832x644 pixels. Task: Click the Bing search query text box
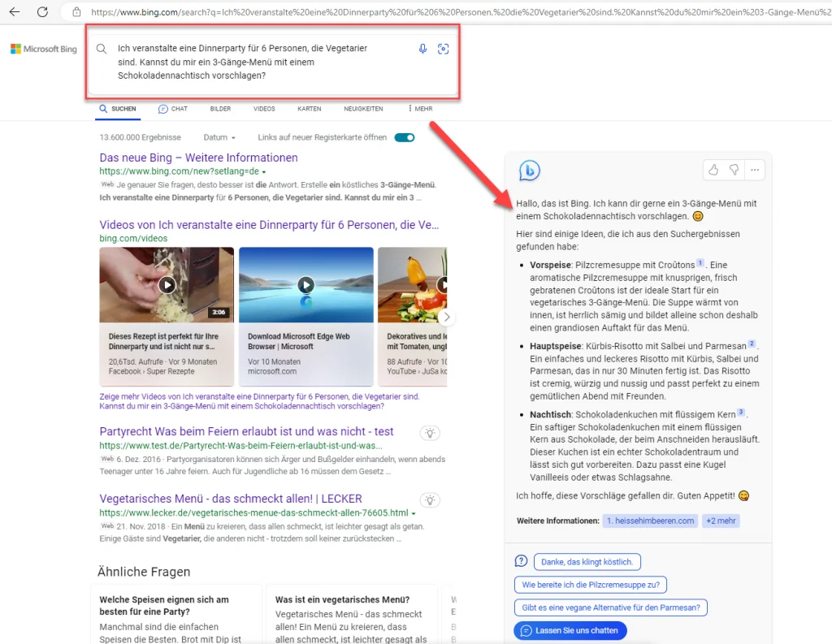coord(260,62)
